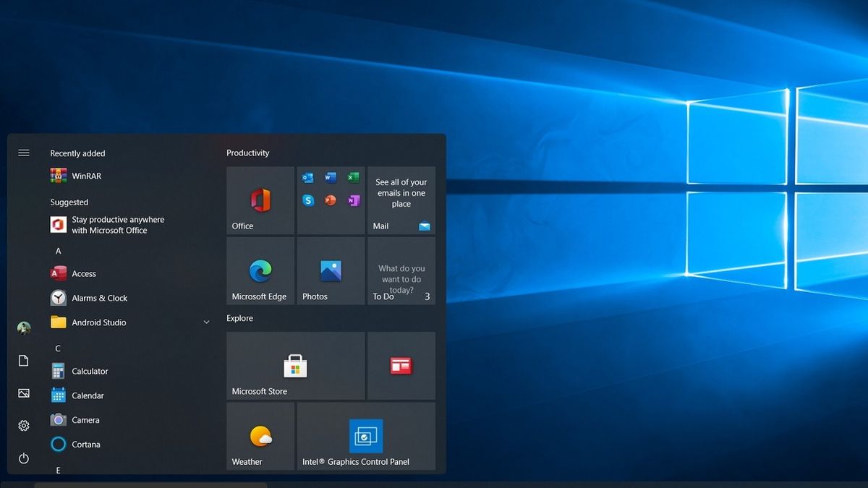
Task: Launch the Microsoft Edge tile
Action: tap(260, 271)
